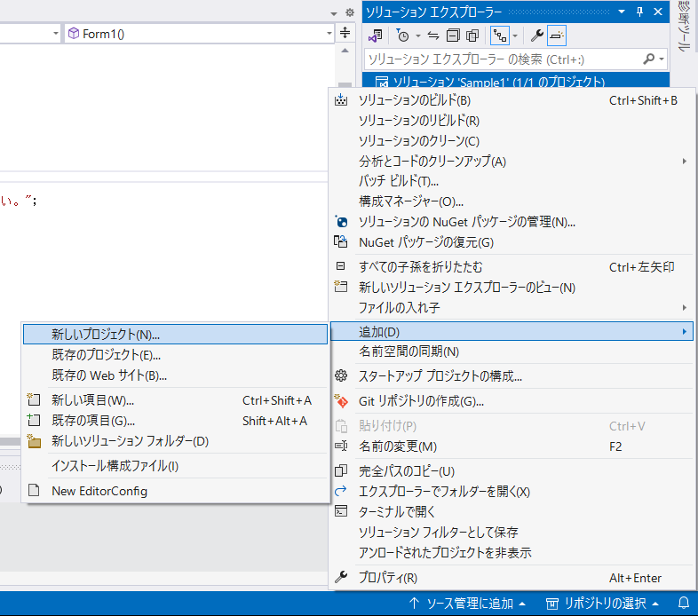The height and width of the screenshot is (616, 698).
Task: Click the pending changes filter clock icon
Action: tap(402, 36)
